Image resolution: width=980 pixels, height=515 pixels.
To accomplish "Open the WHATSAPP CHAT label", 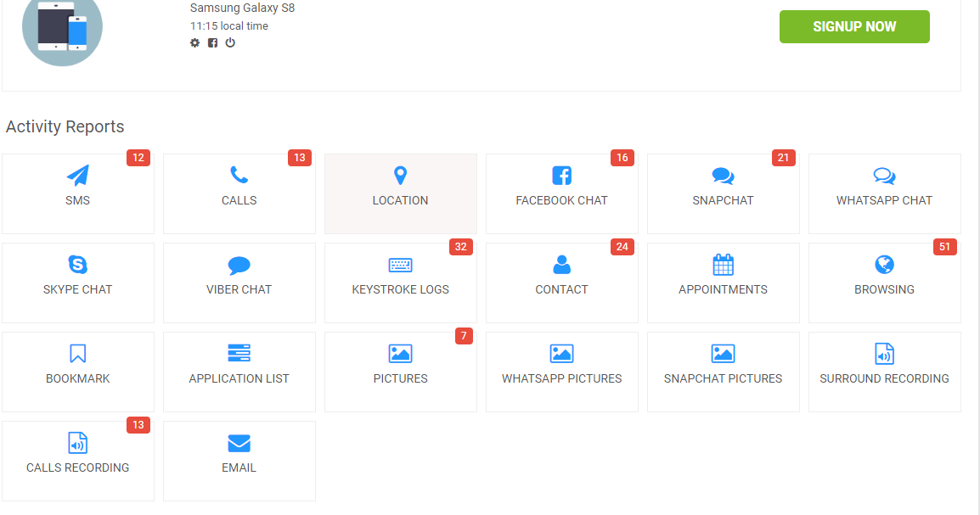I will pyautogui.click(x=884, y=200).
